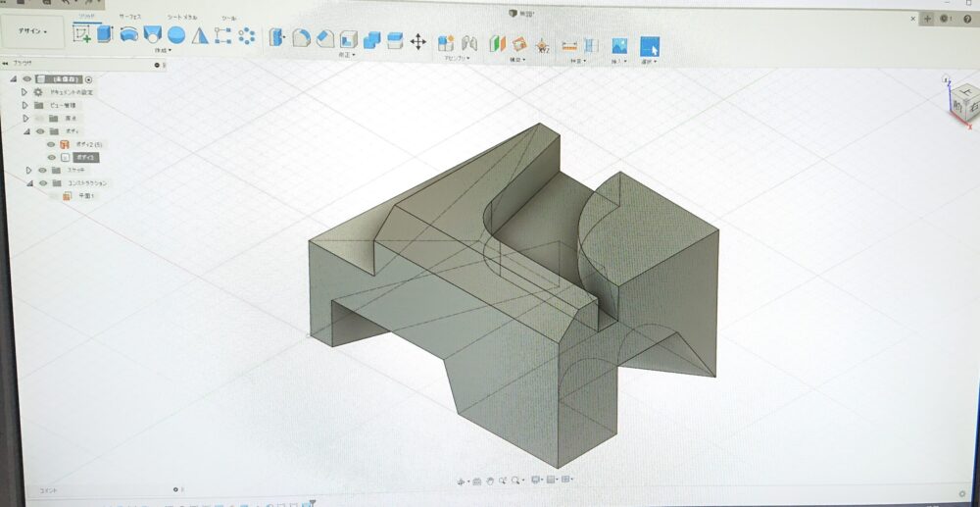Select the Joint tool
The width and height of the screenshot is (980, 507).
tap(469, 43)
